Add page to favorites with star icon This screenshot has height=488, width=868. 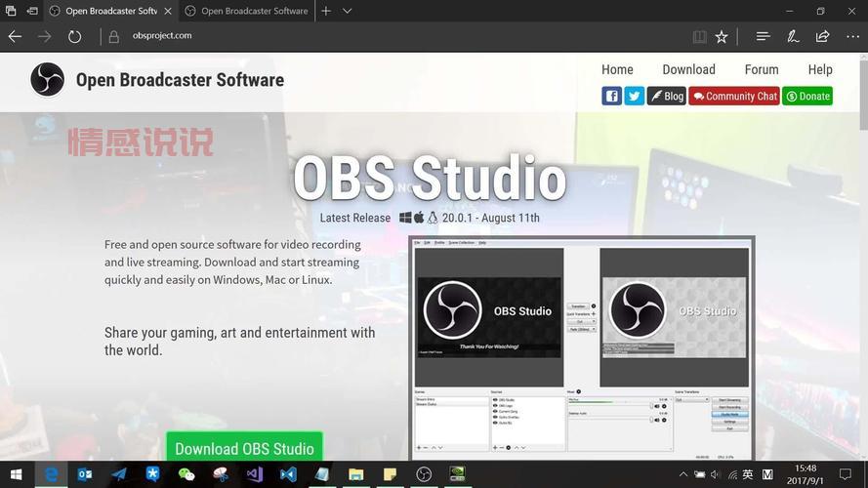(722, 36)
